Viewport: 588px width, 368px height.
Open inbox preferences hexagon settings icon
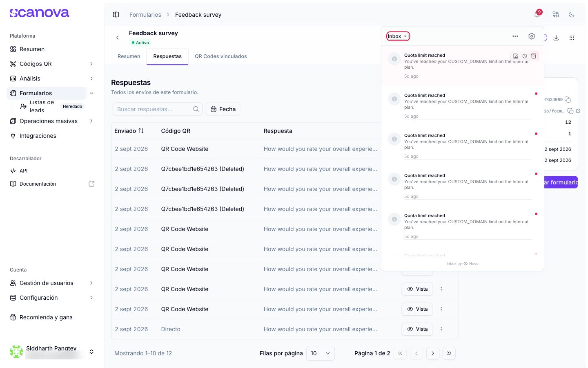[x=532, y=36]
